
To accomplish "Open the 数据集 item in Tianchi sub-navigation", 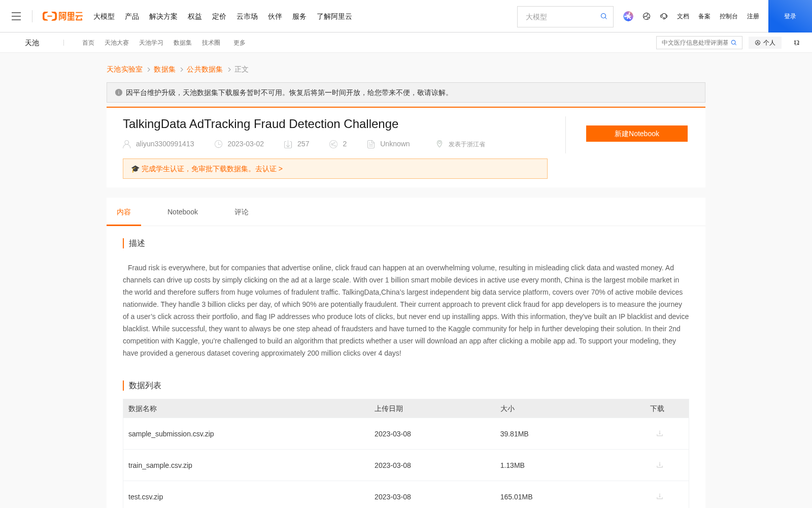I will pos(183,43).
